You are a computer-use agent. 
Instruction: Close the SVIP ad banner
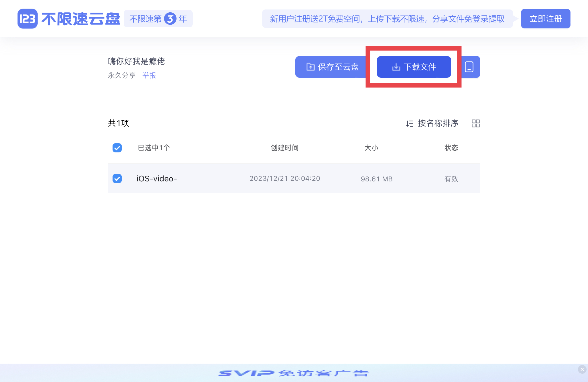582,369
